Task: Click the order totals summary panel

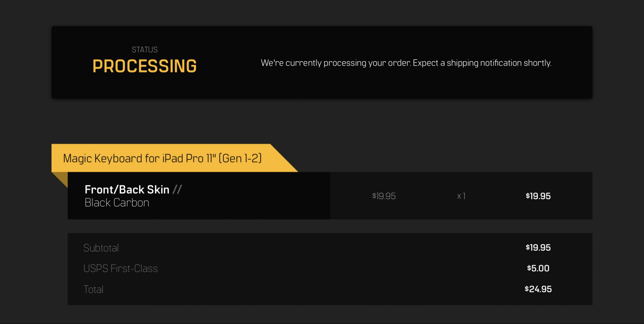Action: pos(330,269)
